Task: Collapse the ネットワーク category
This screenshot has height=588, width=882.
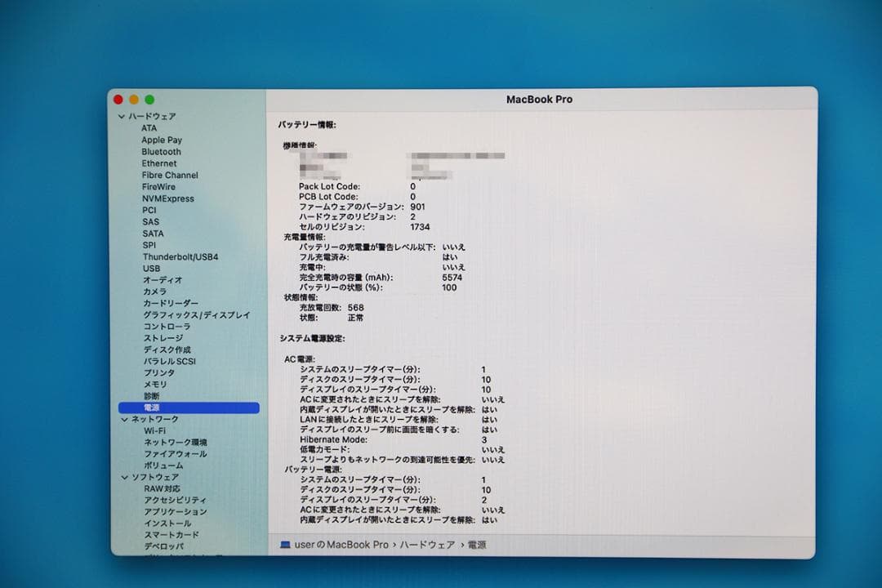Action: (x=123, y=418)
